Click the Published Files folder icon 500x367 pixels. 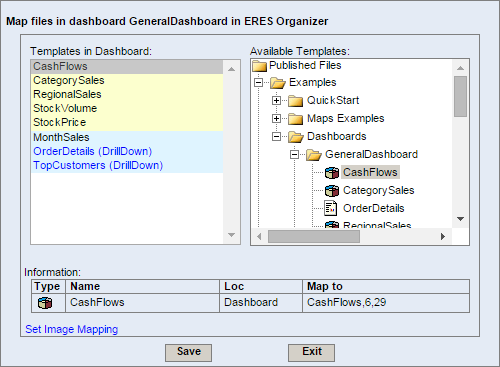click(259, 66)
